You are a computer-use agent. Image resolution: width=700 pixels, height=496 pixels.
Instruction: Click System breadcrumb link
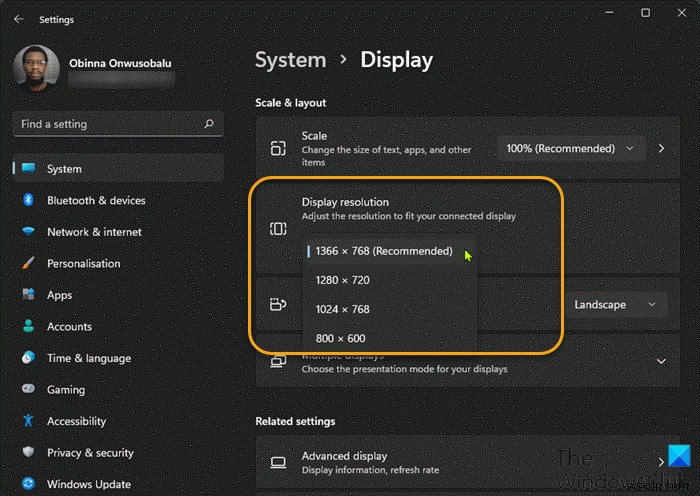coord(290,60)
